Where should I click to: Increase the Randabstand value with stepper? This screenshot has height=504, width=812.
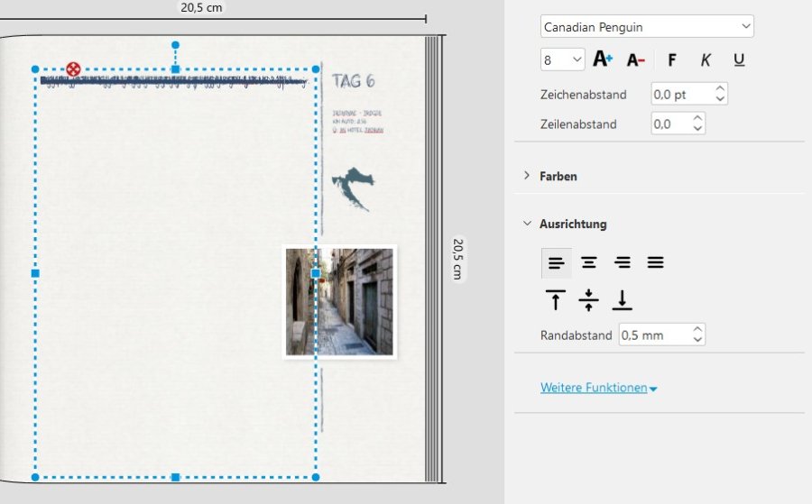697,331
